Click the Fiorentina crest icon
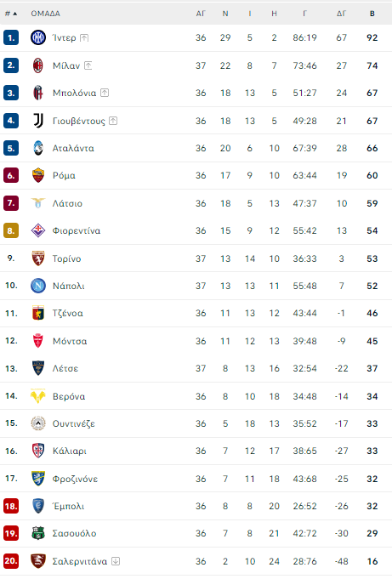 point(38,230)
